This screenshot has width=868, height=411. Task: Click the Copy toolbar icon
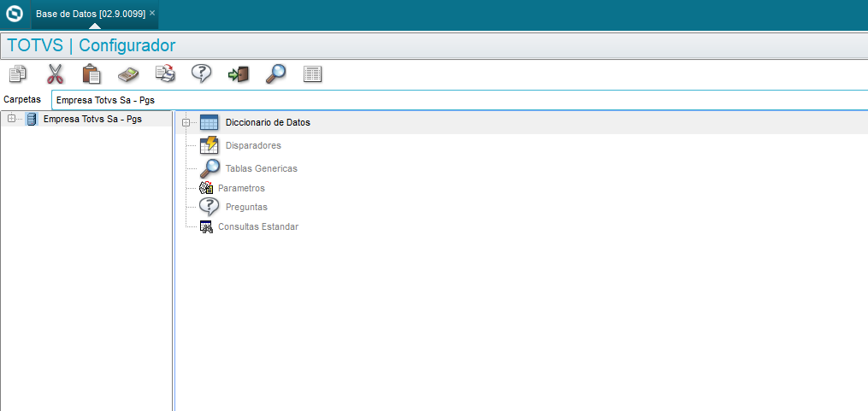click(x=18, y=73)
